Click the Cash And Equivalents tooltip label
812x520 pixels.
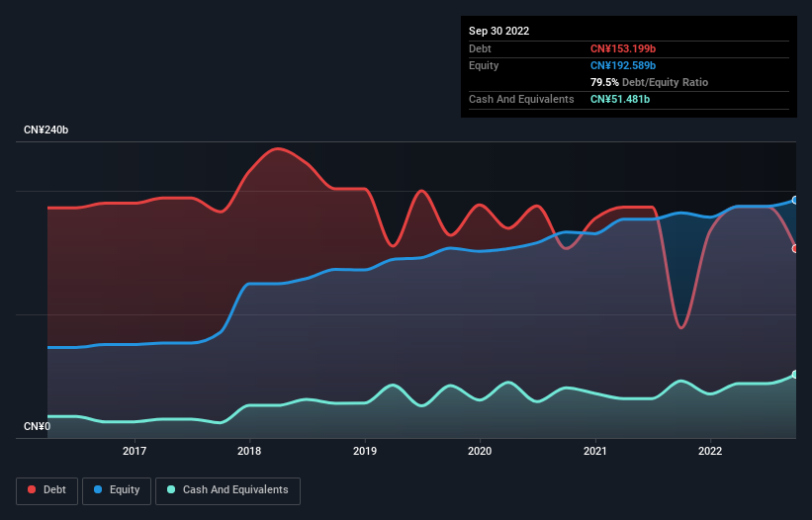pyautogui.click(x=521, y=99)
